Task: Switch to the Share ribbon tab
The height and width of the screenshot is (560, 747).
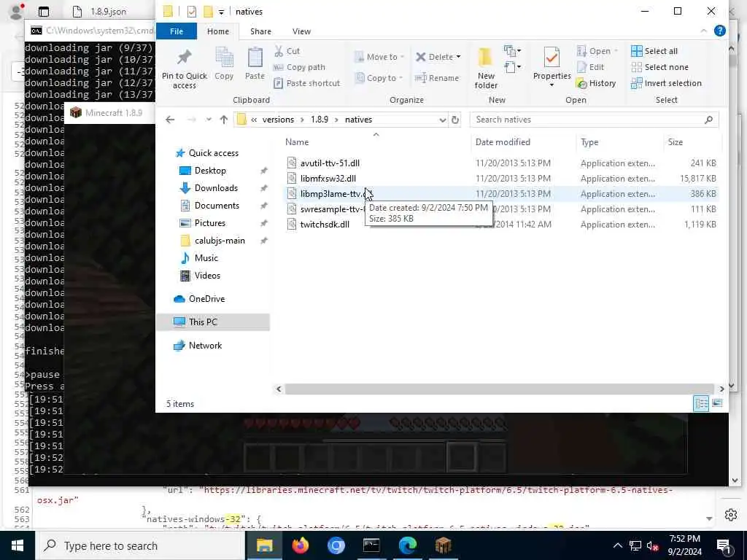Action: pyautogui.click(x=260, y=31)
